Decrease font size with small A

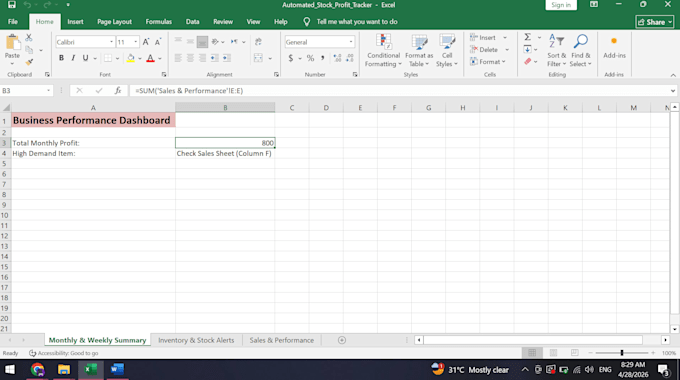point(158,42)
